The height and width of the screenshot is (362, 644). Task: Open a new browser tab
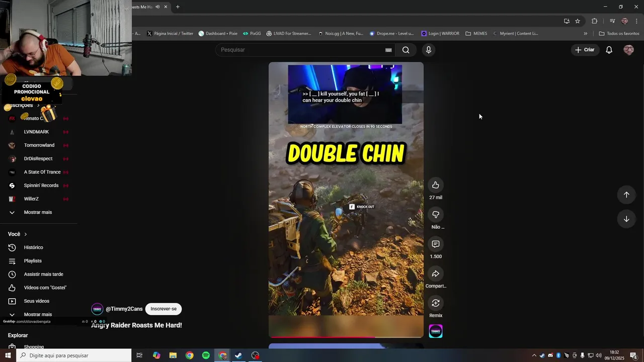click(178, 7)
